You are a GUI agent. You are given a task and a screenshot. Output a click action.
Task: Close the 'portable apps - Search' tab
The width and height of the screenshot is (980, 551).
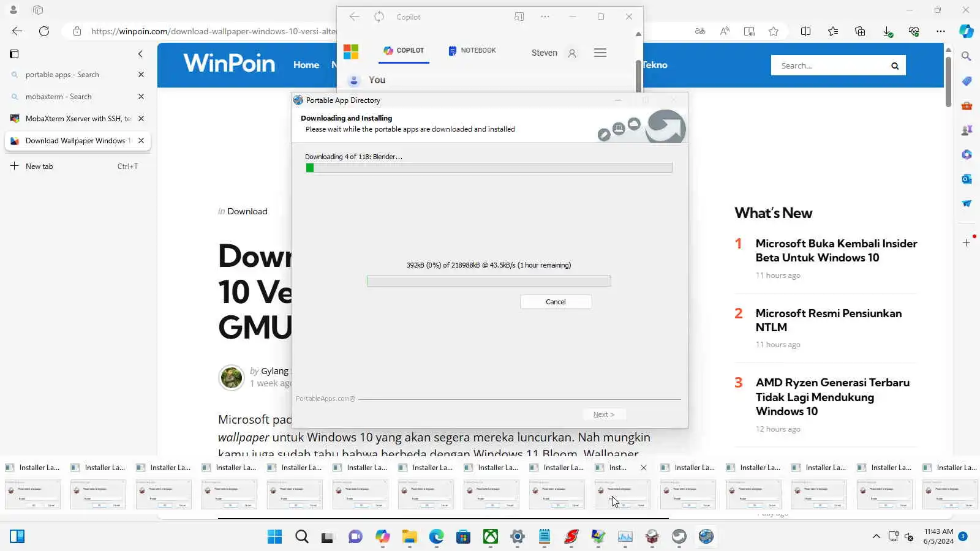pos(141,75)
